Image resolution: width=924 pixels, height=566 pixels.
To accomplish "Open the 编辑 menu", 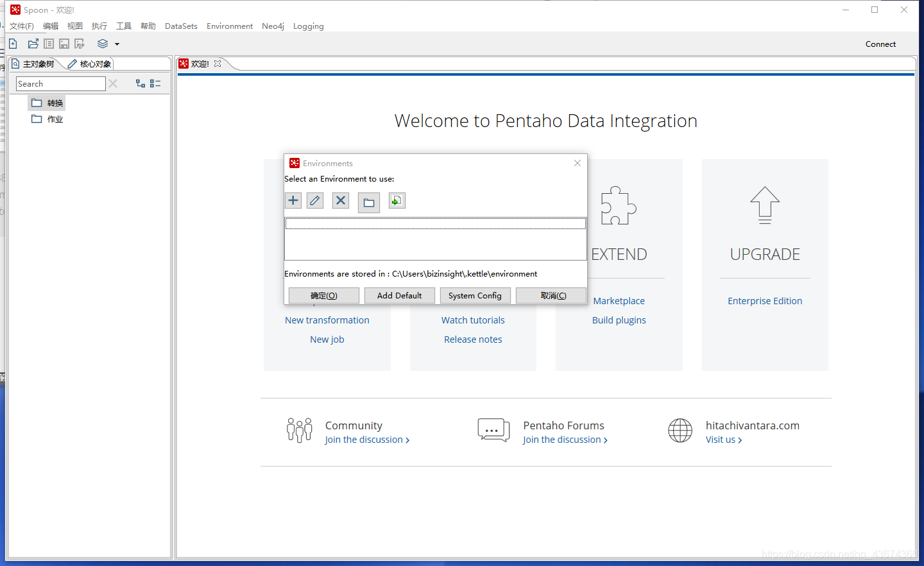I will pos(51,26).
